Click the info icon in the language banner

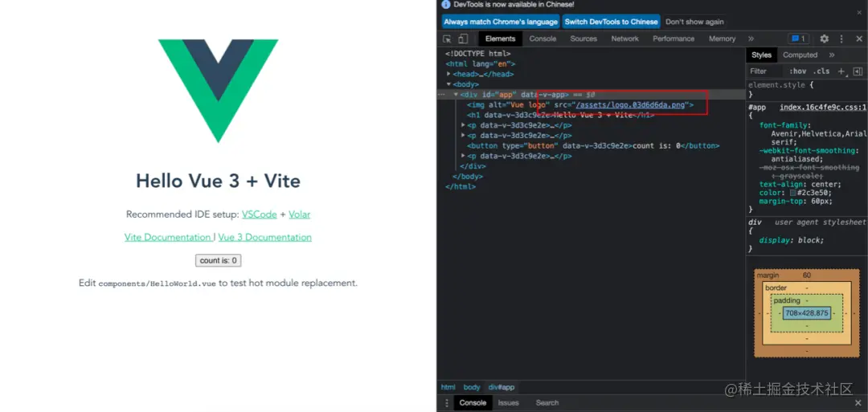(x=446, y=5)
